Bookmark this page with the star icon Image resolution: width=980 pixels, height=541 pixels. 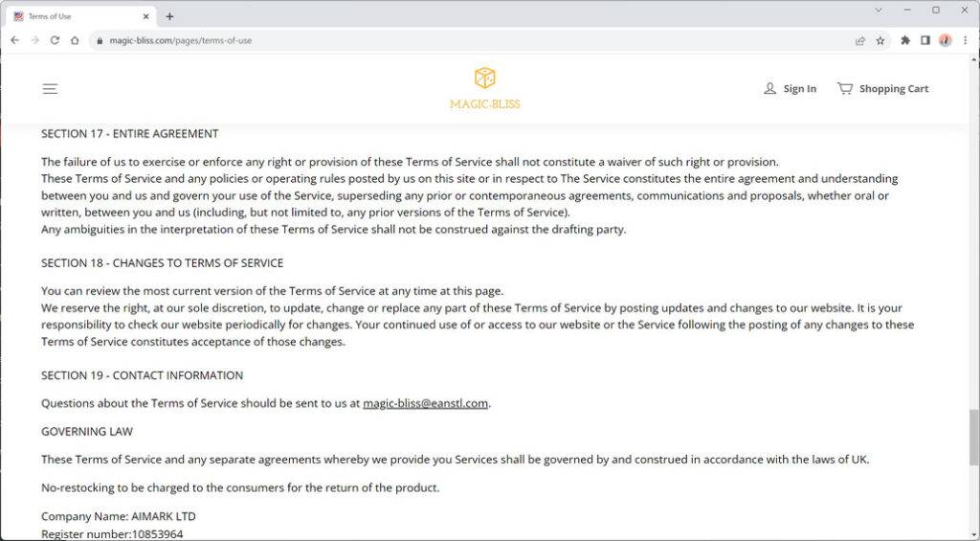(x=880, y=40)
